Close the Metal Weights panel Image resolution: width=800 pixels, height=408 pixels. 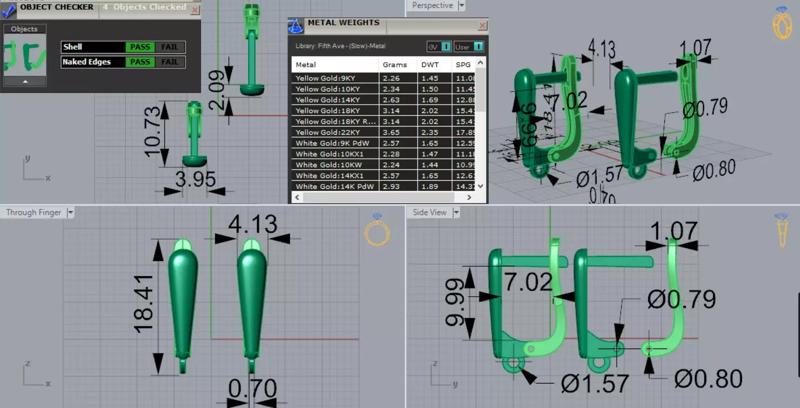(x=482, y=26)
